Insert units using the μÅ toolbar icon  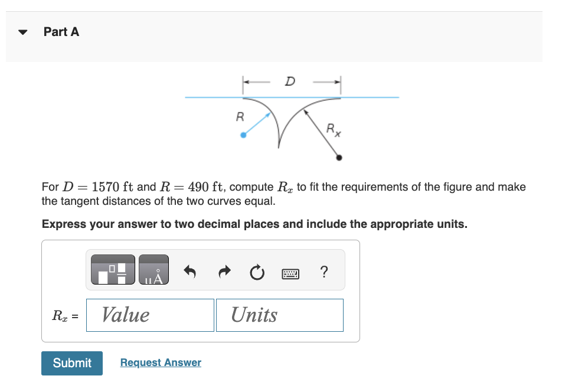tap(155, 269)
